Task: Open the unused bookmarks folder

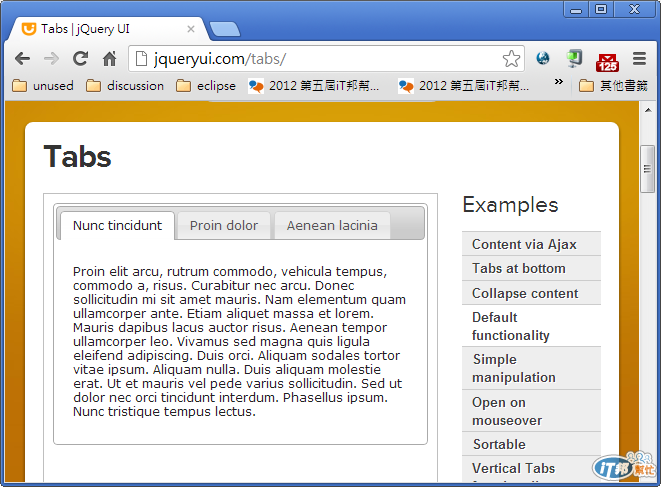Action: coord(43,86)
